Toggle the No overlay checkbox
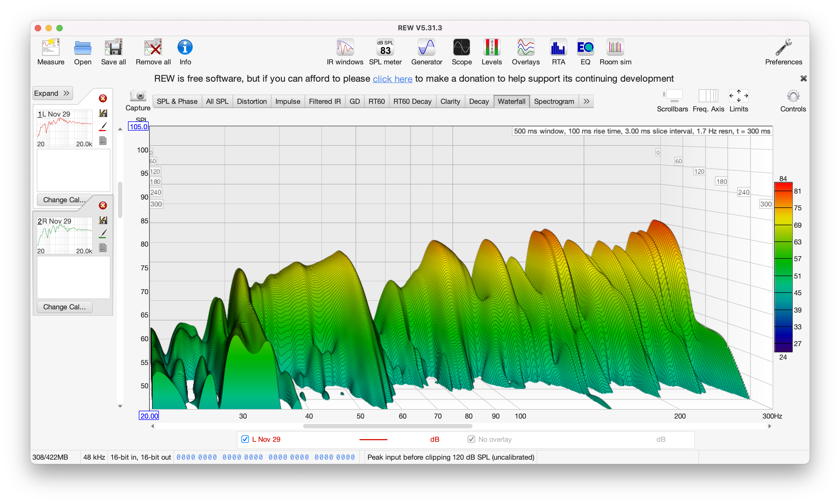840x504 pixels. pyautogui.click(x=471, y=439)
